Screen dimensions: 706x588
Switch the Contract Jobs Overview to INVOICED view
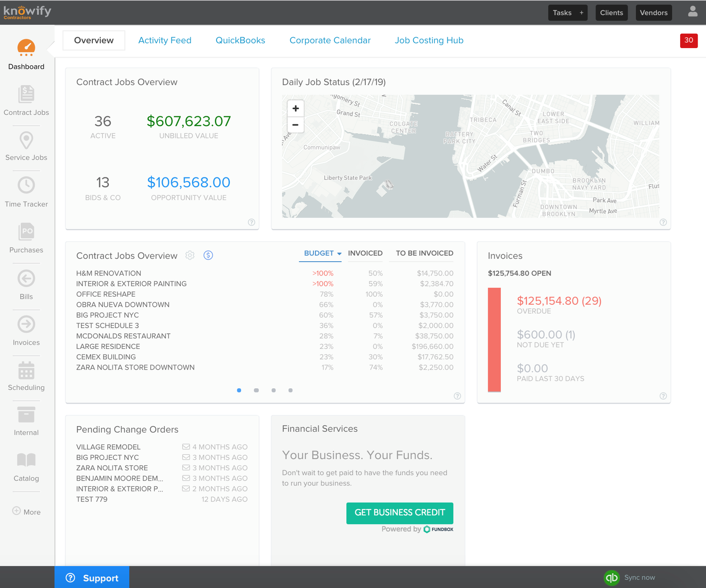click(365, 253)
